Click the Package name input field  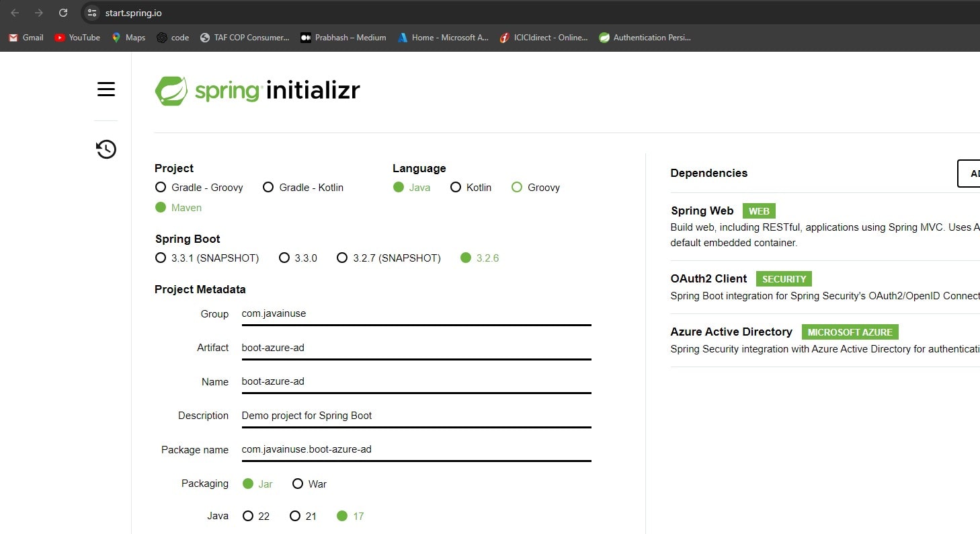click(x=417, y=449)
